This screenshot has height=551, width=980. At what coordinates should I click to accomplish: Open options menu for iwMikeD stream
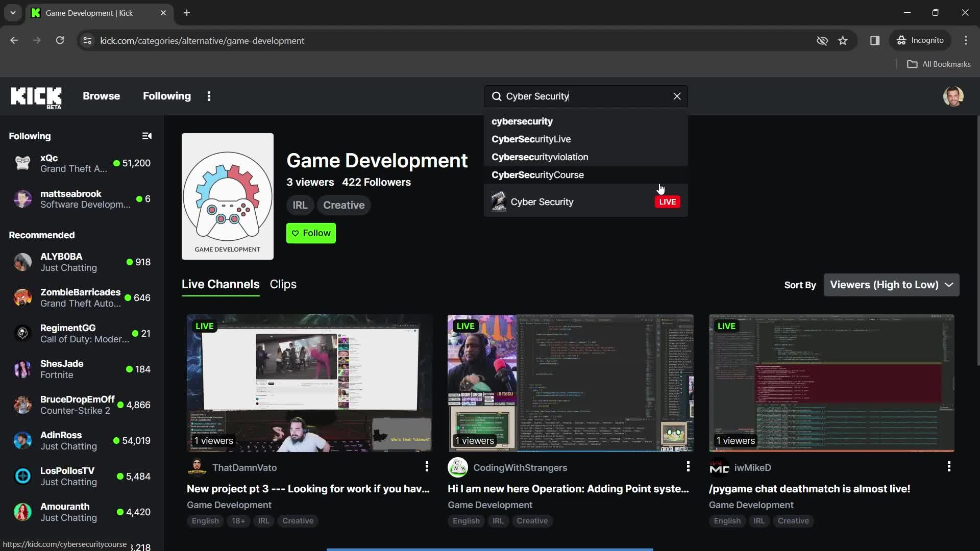pyautogui.click(x=949, y=466)
